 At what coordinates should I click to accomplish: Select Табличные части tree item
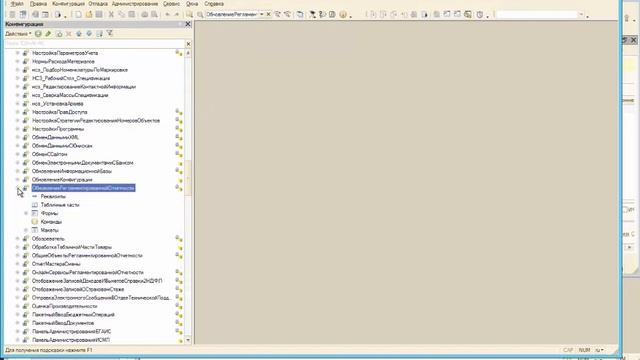(60, 205)
